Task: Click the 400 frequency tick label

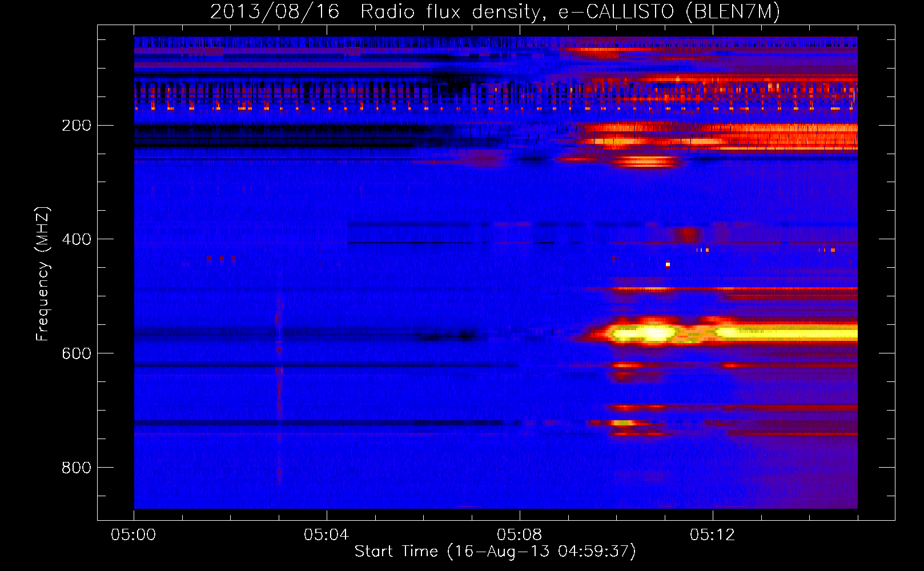Action: coord(77,239)
